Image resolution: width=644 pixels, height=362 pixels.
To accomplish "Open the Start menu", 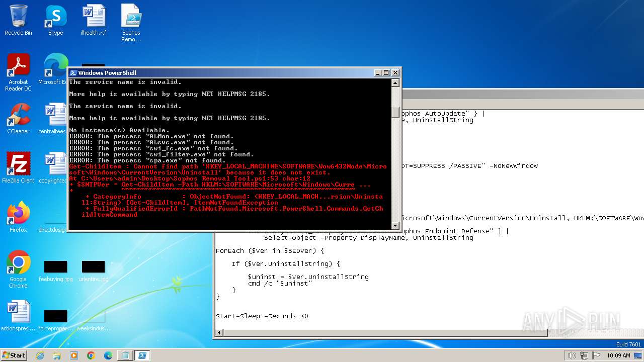I will coord(14,355).
